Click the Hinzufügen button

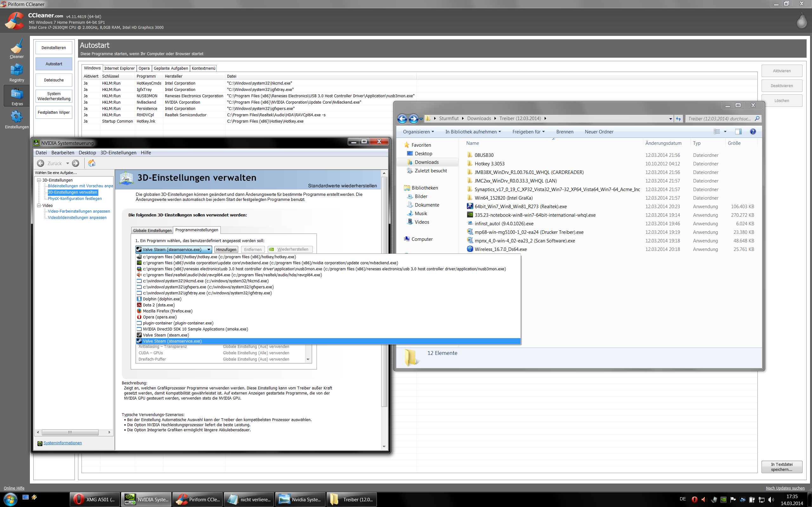point(226,249)
